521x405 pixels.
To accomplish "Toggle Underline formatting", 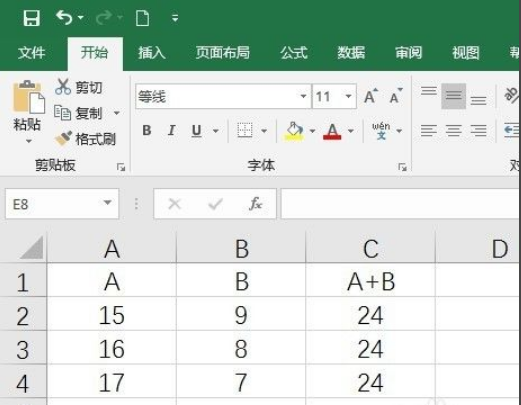I will point(197,130).
